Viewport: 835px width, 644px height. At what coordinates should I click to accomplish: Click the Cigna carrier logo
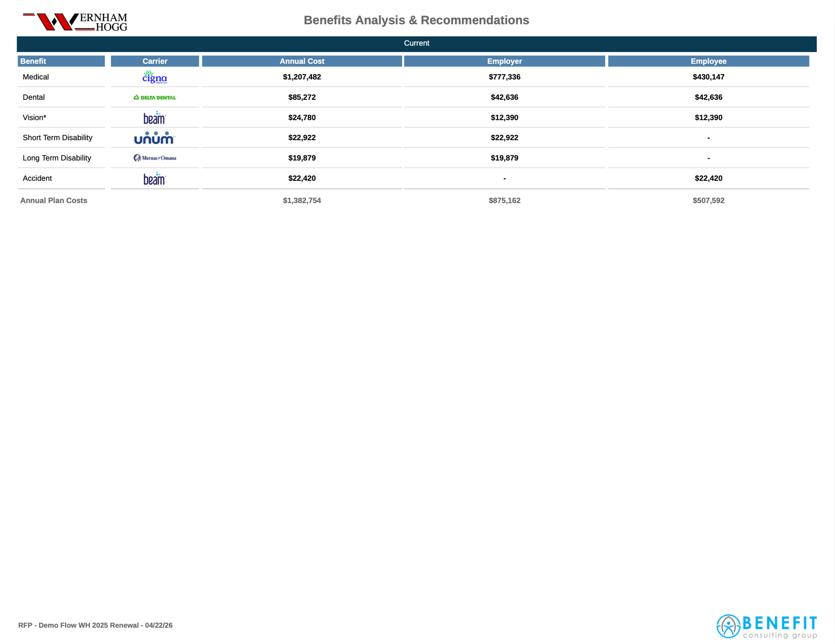(x=154, y=77)
